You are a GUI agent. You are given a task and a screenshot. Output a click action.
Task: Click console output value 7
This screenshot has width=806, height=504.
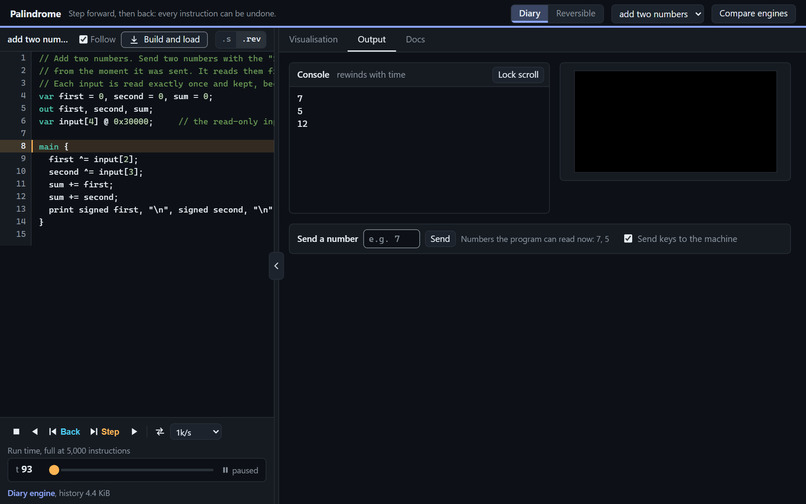click(x=300, y=98)
